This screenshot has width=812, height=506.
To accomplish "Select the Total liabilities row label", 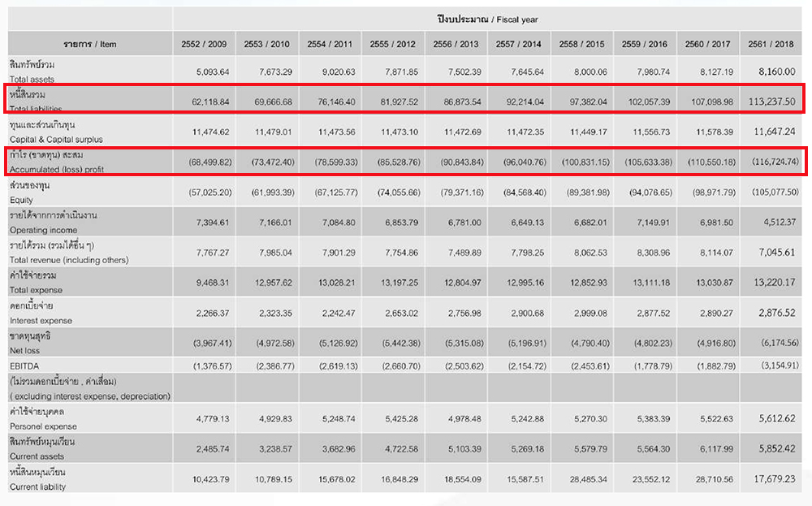I will tap(37, 108).
